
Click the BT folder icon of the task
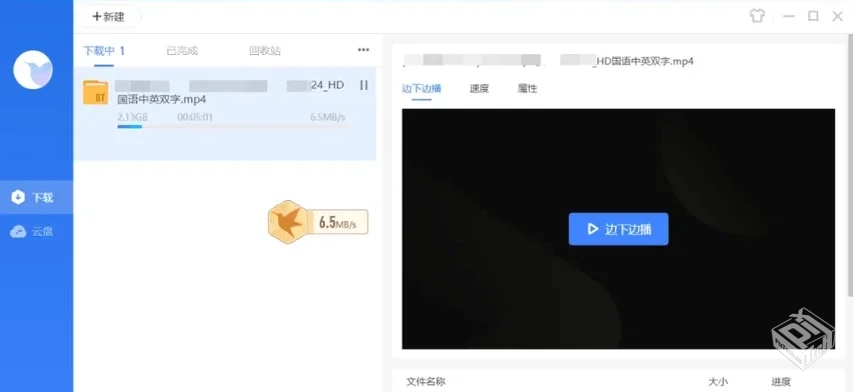click(x=95, y=92)
